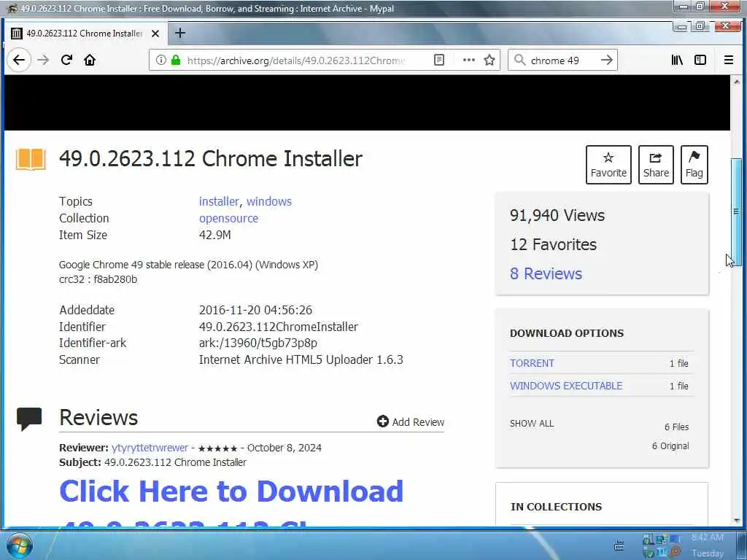Click the taskbar keyboard tray icon

point(619,545)
